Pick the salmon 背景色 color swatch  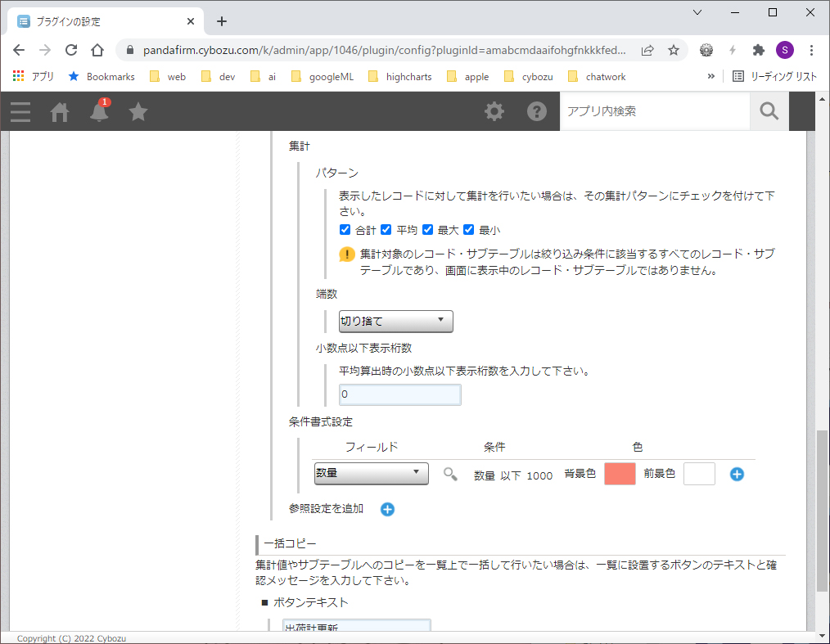620,474
